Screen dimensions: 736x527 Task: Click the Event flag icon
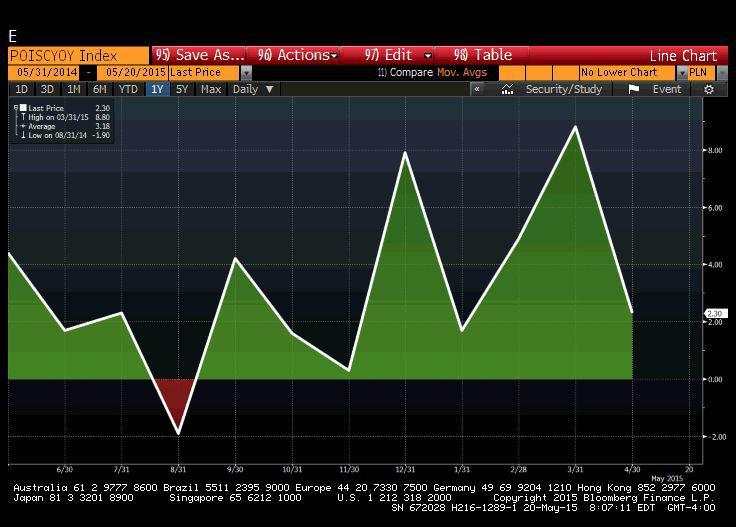pyautogui.click(x=634, y=89)
